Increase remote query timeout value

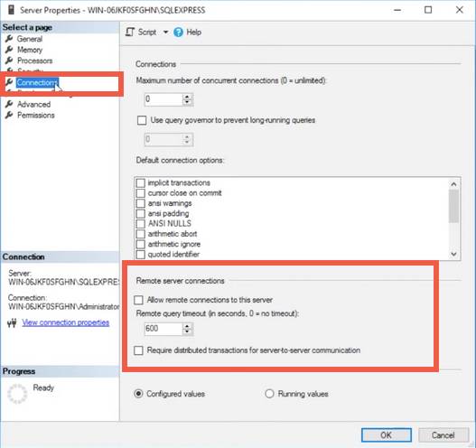(x=187, y=326)
